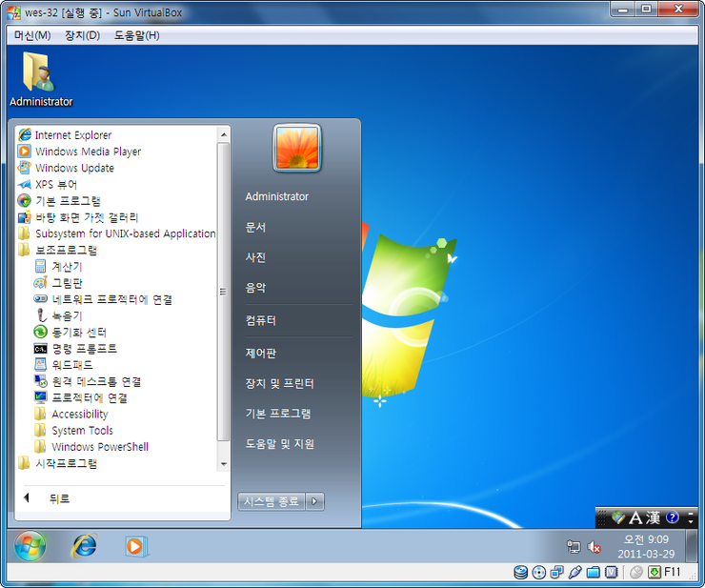Screen dimensions: 705x588
Task: Open 계산기 (Calculator) in the accessories folder
Action: pyautogui.click(x=67, y=267)
